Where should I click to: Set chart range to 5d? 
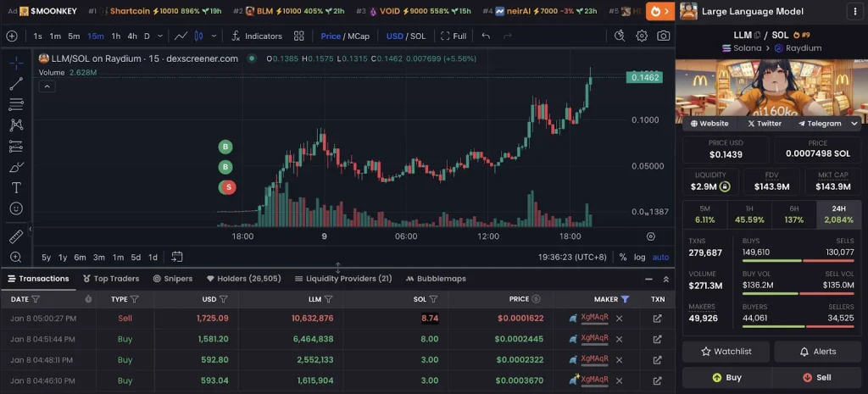click(x=136, y=258)
